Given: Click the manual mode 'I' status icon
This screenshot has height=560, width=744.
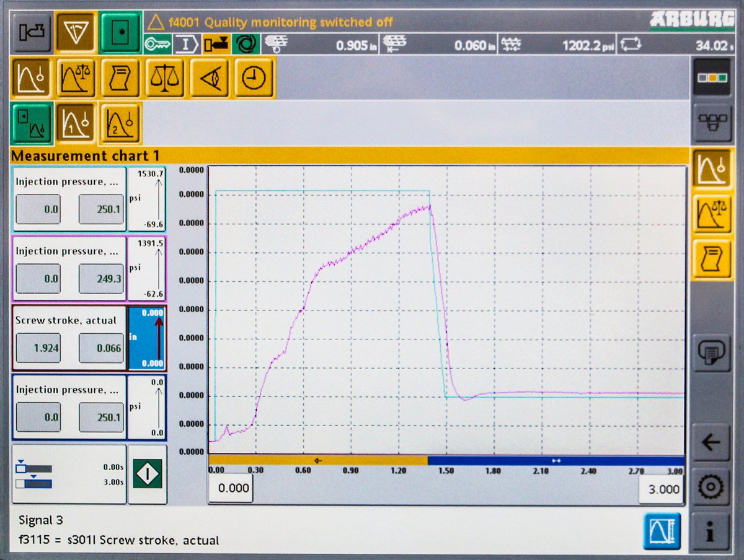Looking at the screenshot, I should point(186,45).
